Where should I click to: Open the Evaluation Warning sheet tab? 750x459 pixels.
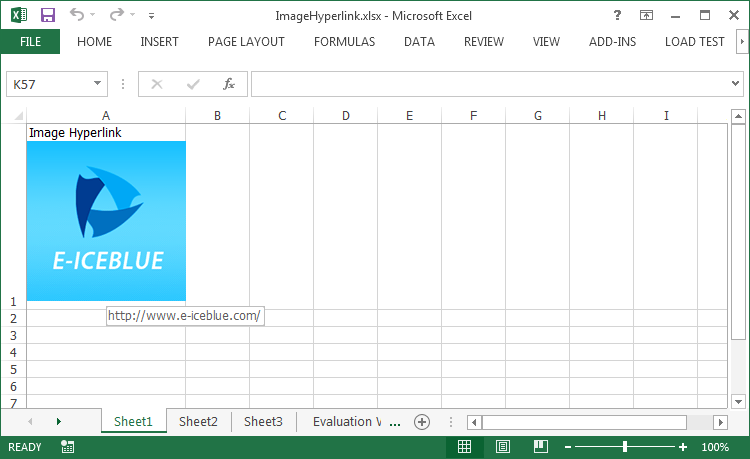coord(347,421)
